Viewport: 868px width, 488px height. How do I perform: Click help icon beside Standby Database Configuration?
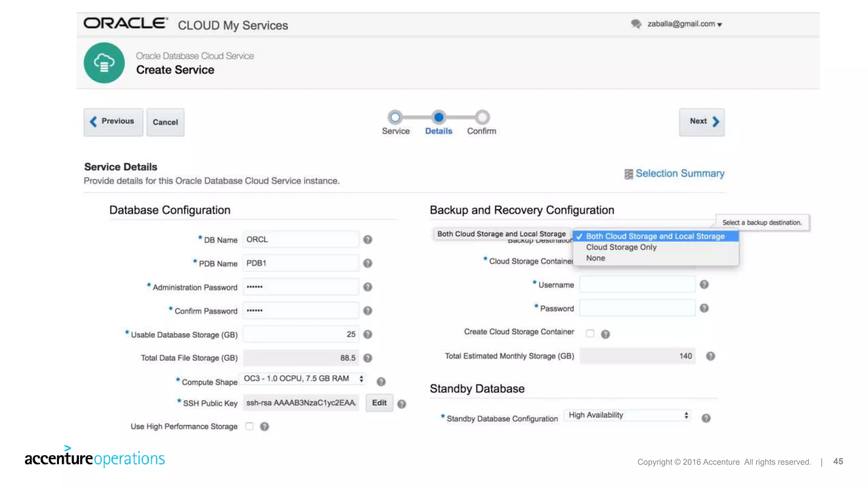point(706,419)
